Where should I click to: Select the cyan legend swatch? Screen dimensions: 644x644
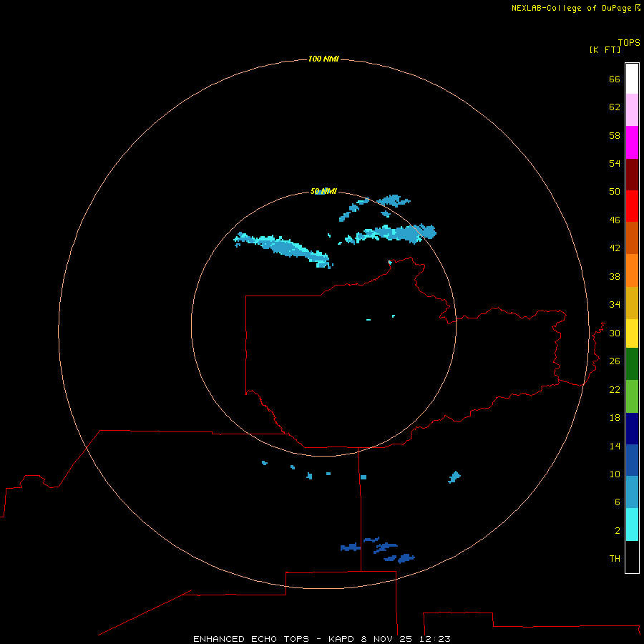pyautogui.click(x=632, y=525)
